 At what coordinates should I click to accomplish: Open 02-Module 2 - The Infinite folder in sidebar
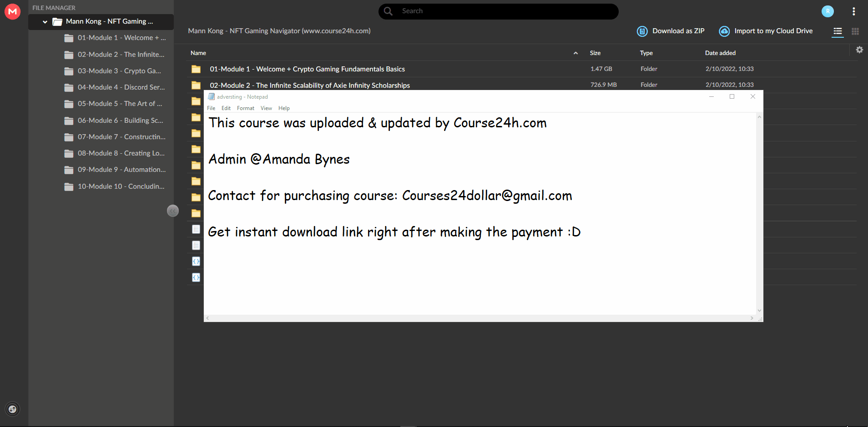(x=115, y=55)
